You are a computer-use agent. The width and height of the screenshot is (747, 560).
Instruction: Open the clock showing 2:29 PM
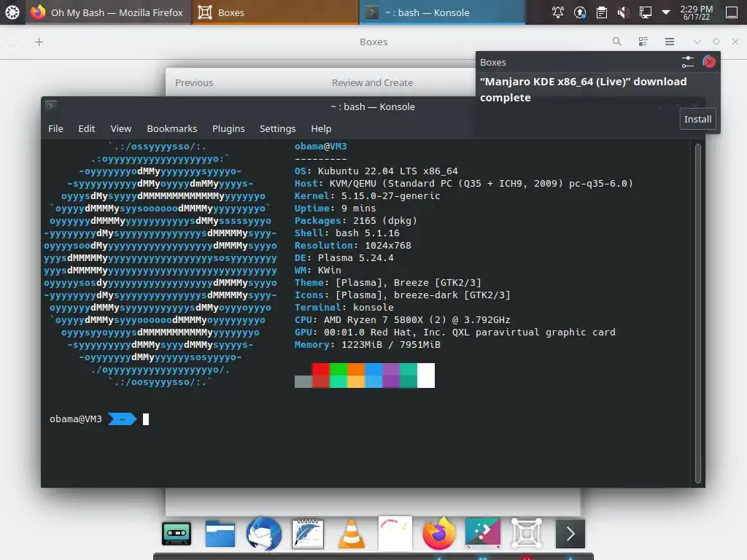click(x=697, y=12)
